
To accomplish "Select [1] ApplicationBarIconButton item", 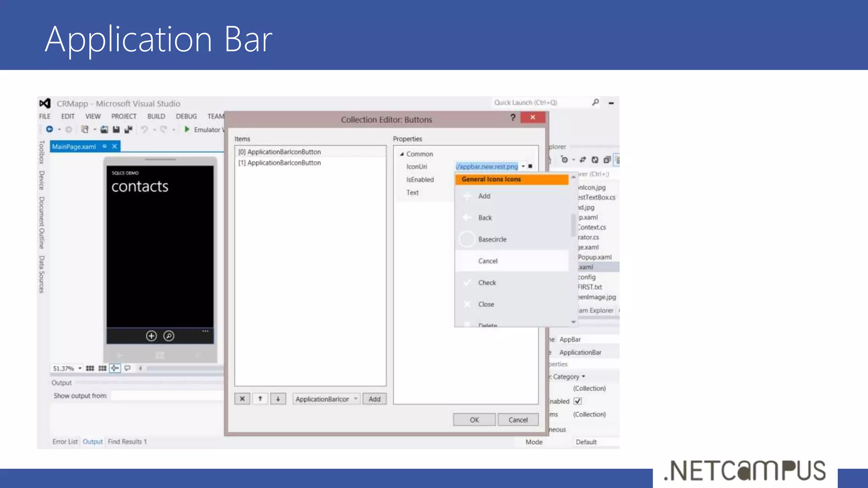I will (x=310, y=163).
